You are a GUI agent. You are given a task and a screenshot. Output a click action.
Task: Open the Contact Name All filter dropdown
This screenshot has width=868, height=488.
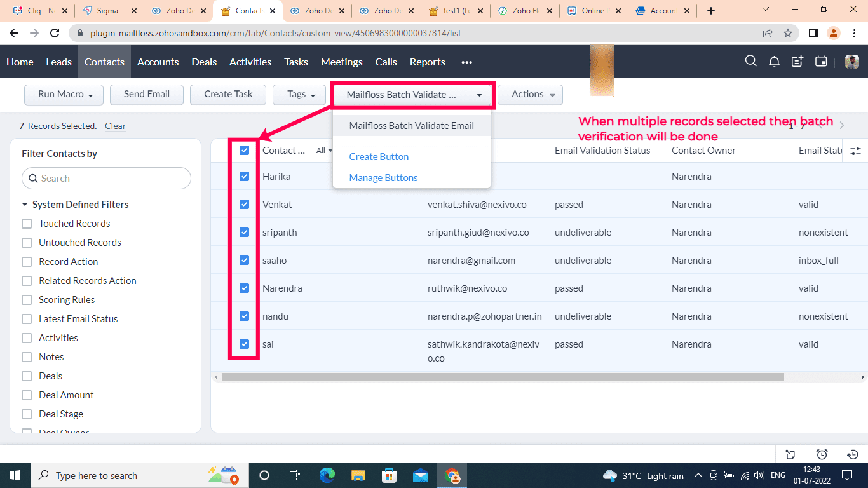point(325,151)
